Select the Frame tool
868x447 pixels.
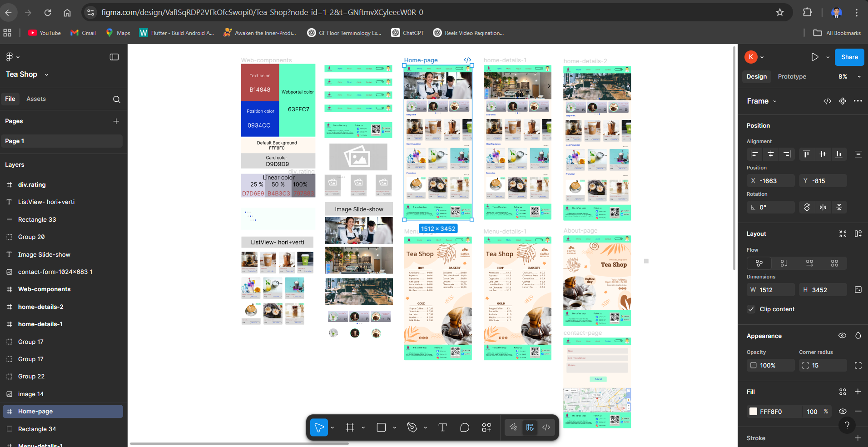pyautogui.click(x=350, y=427)
